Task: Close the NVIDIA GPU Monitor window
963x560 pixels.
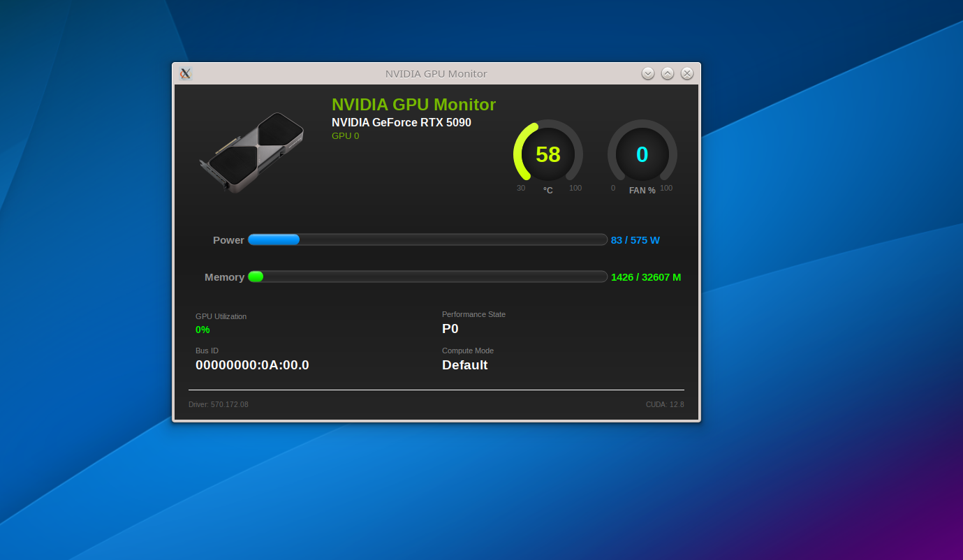Action: pyautogui.click(x=687, y=73)
